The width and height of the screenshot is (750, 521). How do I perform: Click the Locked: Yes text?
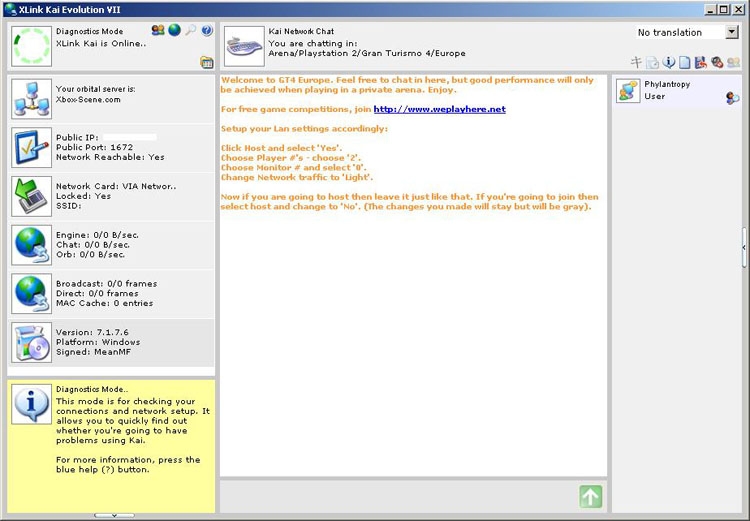pos(83,196)
